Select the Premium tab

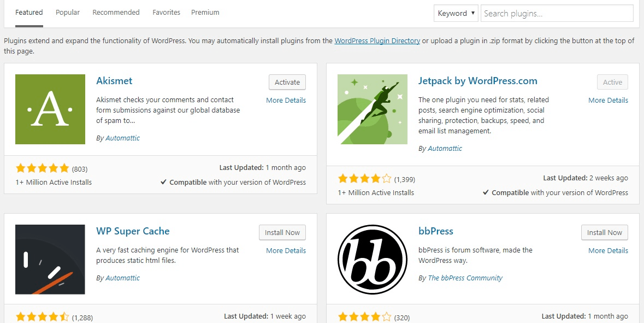(205, 13)
